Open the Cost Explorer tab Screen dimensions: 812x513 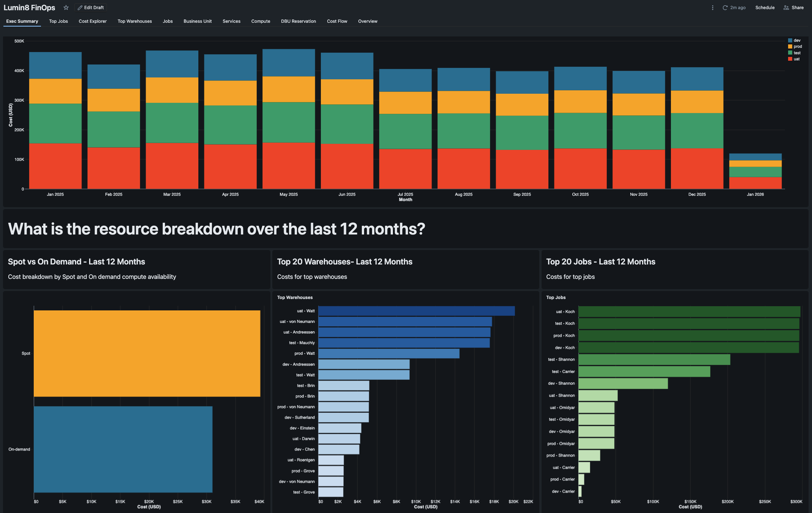tap(93, 21)
